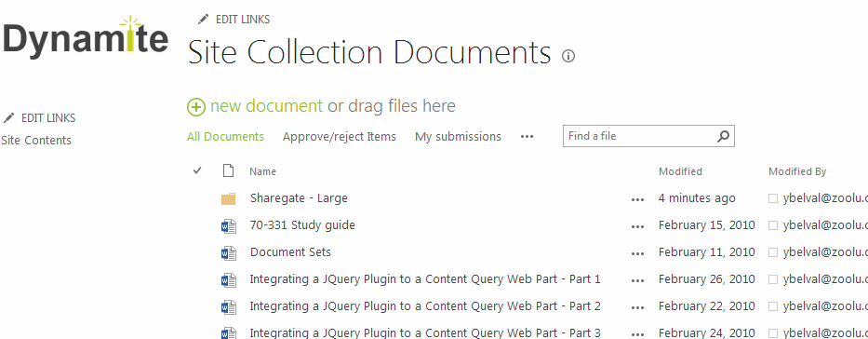
Task: Open the Site Contents link
Action: pos(36,140)
